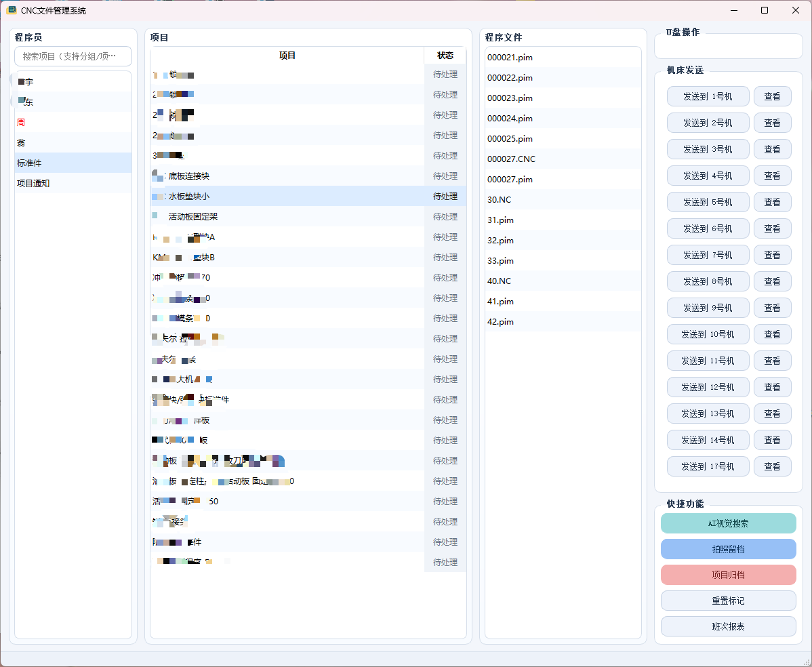This screenshot has width=812, height=667.
Task: Select programmer 周 in red text
Action: (x=73, y=122)
